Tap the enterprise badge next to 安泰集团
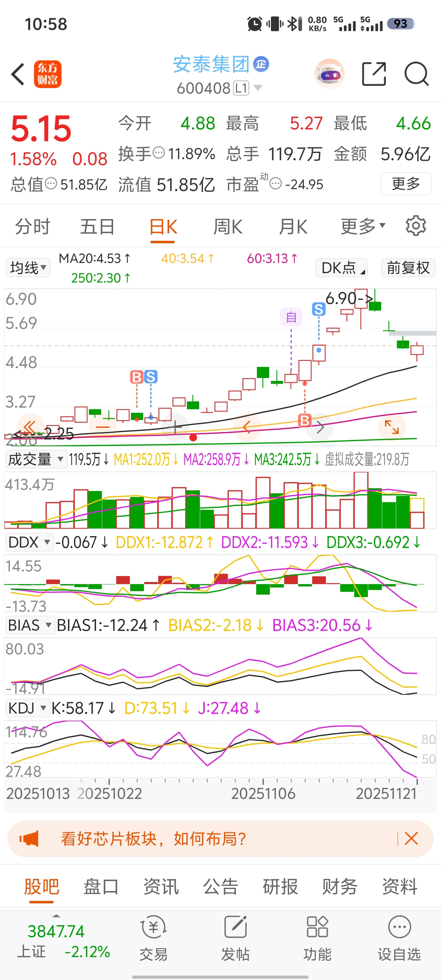 click(261, 64)
